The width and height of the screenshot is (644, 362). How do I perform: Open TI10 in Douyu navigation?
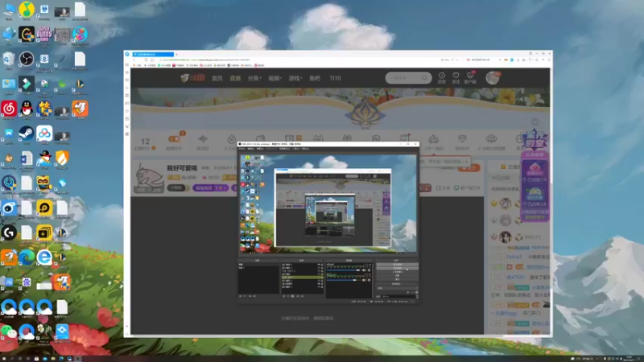pos(335,78)
